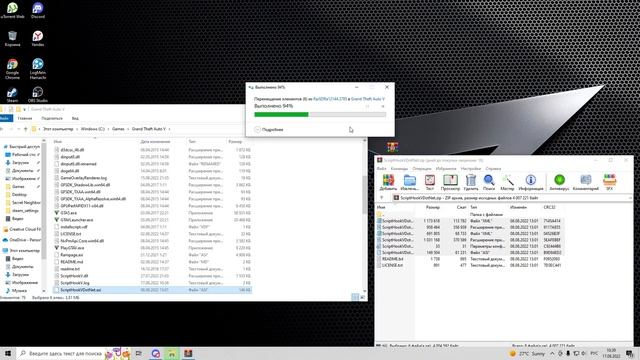Open the WinRAR address bar dropdown arrow
This screenshot has width=640, height=360.
[630, 198]
